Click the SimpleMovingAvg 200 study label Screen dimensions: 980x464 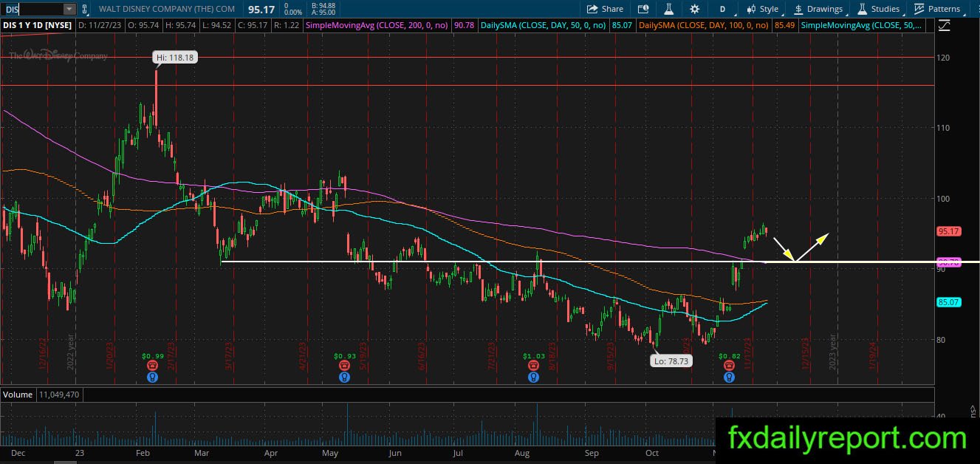click(x=377, y=25)
